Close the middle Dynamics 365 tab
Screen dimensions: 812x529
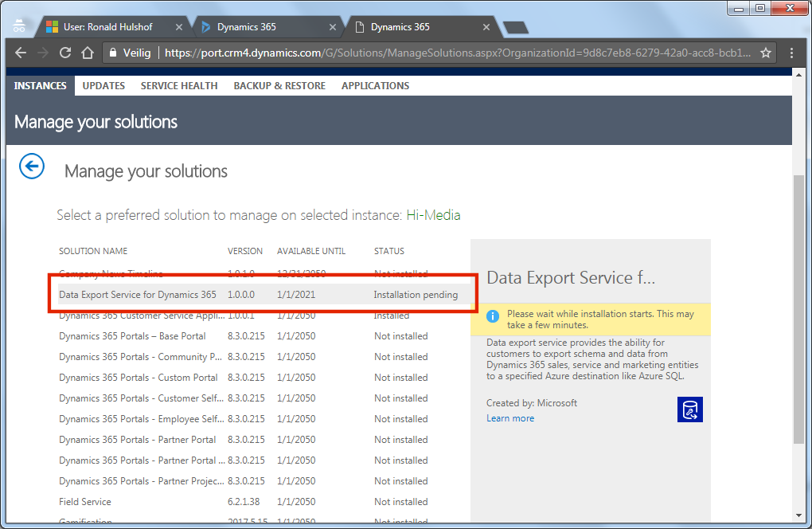333,27
